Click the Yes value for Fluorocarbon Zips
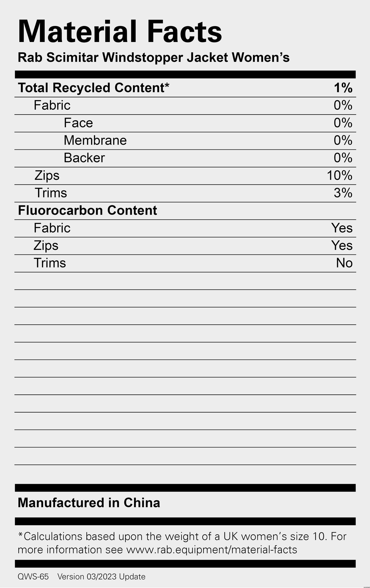Screen dimensions: 370x588 click(x=342, y=246)
